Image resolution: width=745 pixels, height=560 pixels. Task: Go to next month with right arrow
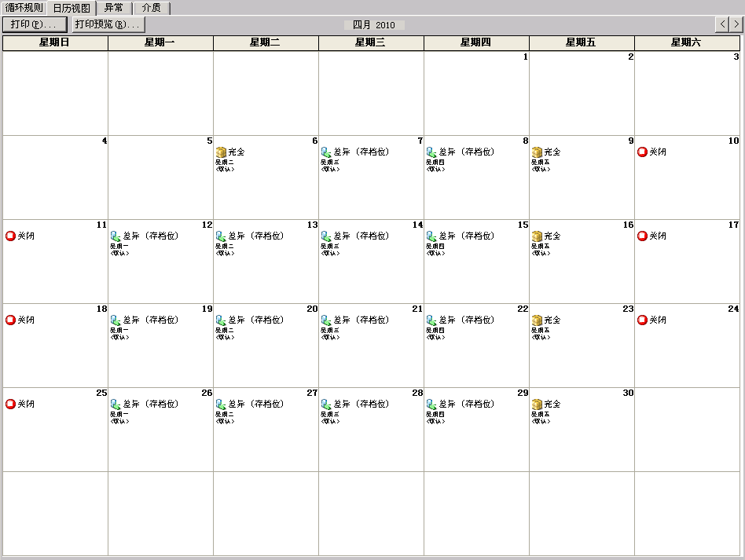click(736, 24)
